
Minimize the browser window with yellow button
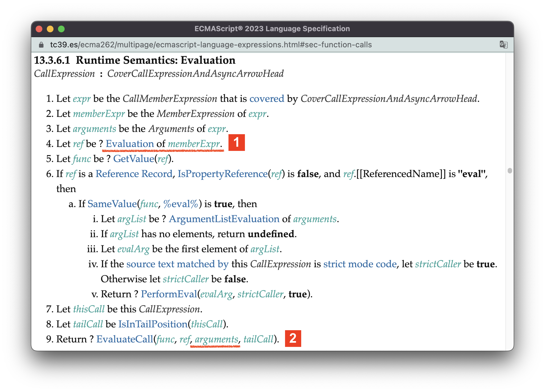(50, 29)
